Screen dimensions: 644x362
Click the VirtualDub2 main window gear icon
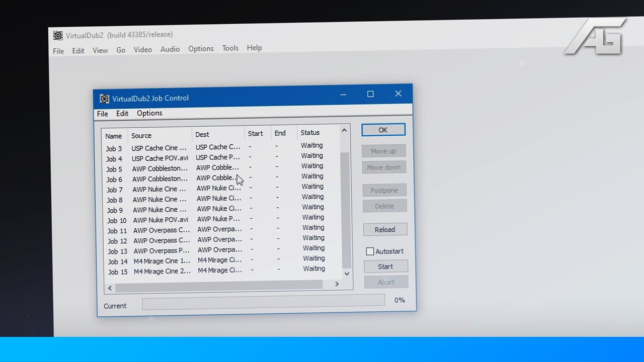point(58,36)
